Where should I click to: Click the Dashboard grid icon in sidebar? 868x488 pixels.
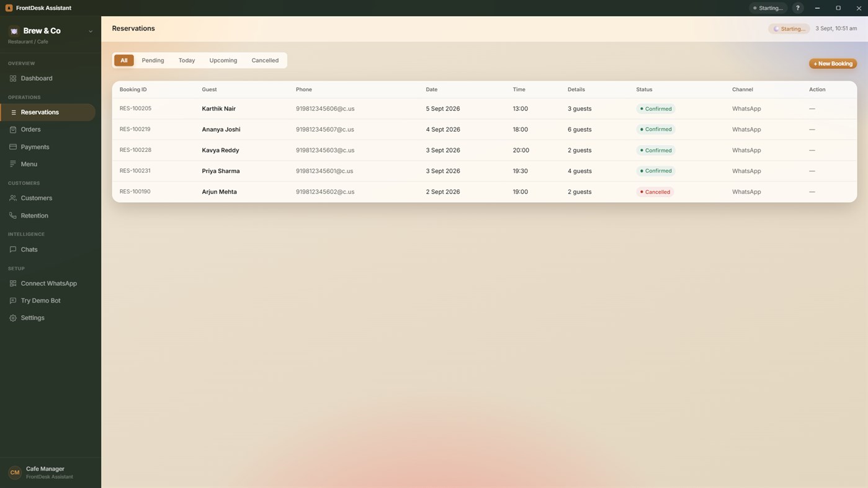pos(13,79)
